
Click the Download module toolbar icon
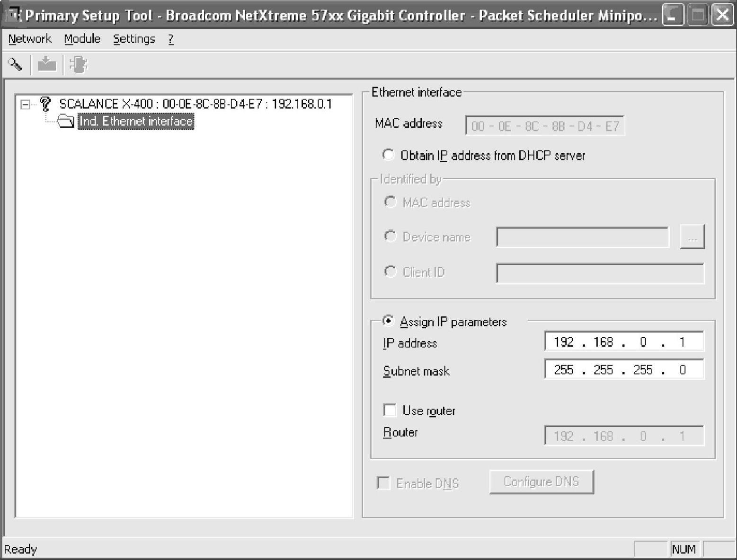(x=47, y=64)
